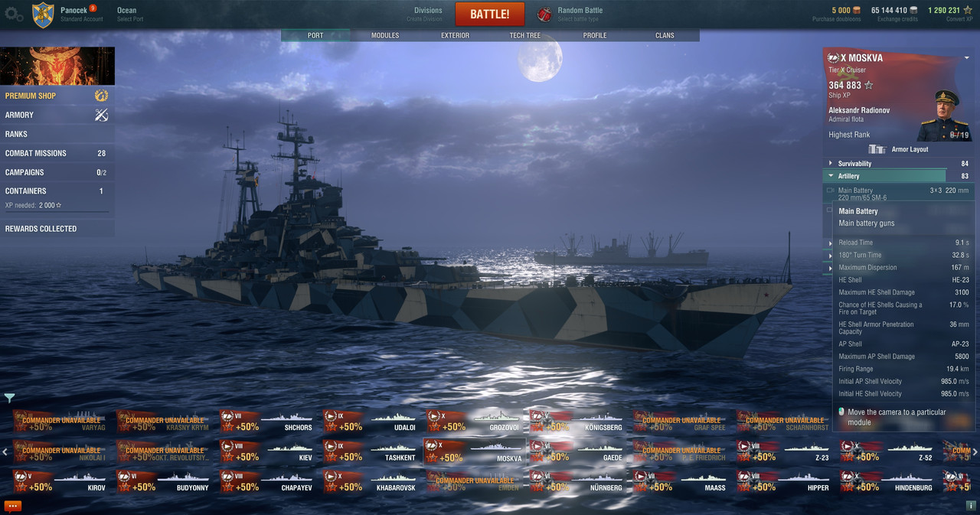Image resolution: width=980 pixels, height=515 pixels.
Task: Toggle the Ship XP star icon
Action: 868,85
